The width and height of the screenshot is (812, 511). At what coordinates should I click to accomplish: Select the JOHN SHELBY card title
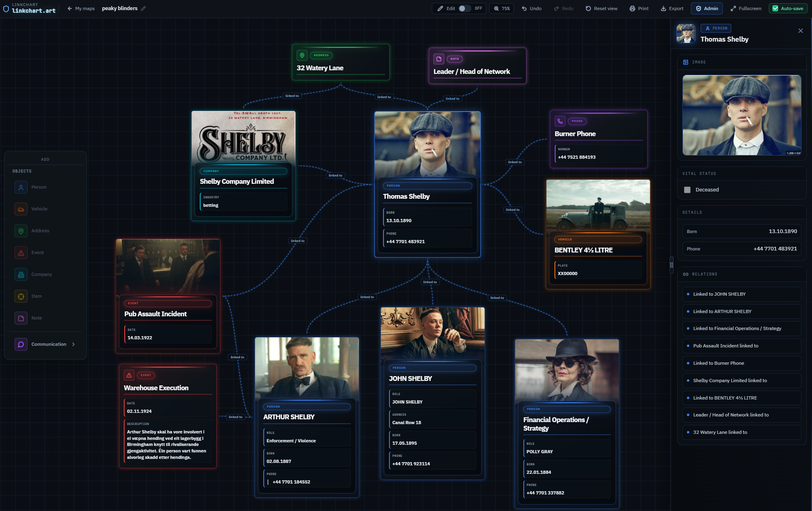tap(410, 379)
